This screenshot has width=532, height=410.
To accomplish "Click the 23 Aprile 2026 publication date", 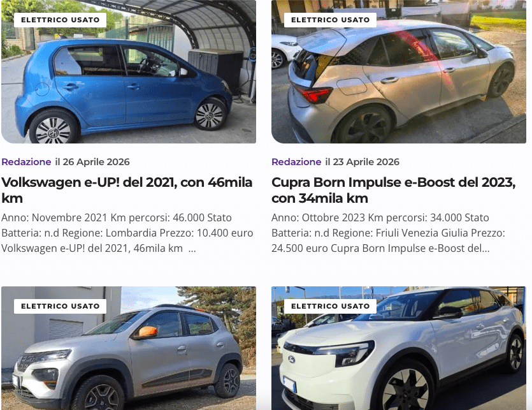I will coord(363,162).
